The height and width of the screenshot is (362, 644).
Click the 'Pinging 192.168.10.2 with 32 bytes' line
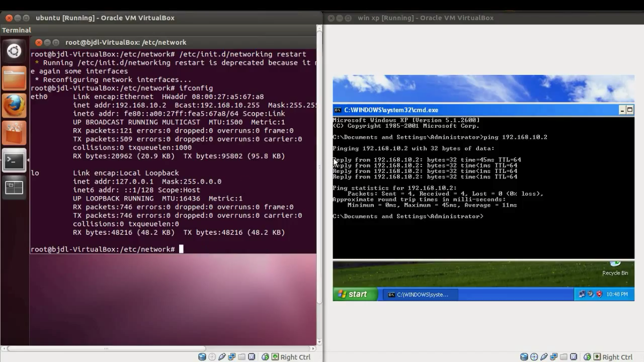(414, 148)
